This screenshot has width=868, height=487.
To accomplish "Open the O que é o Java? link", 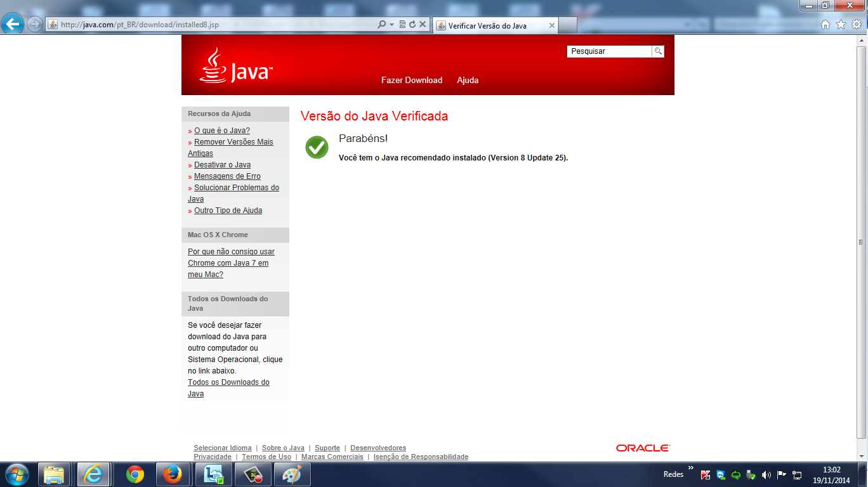I will pos(220,130).
